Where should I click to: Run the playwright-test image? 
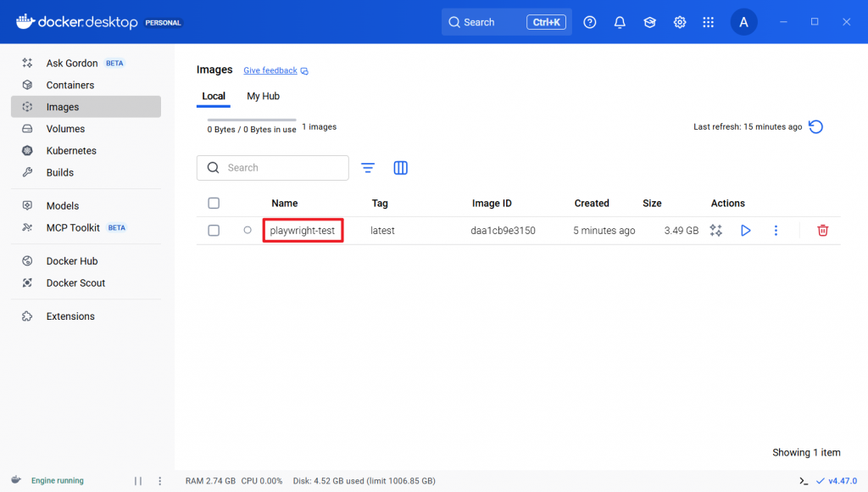[746, 231]
